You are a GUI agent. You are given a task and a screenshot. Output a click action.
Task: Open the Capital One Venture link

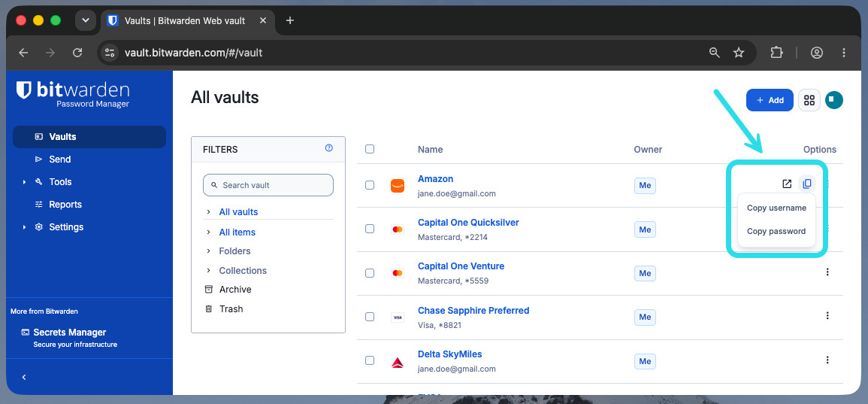pyautogui.click(x=461, y=266)
